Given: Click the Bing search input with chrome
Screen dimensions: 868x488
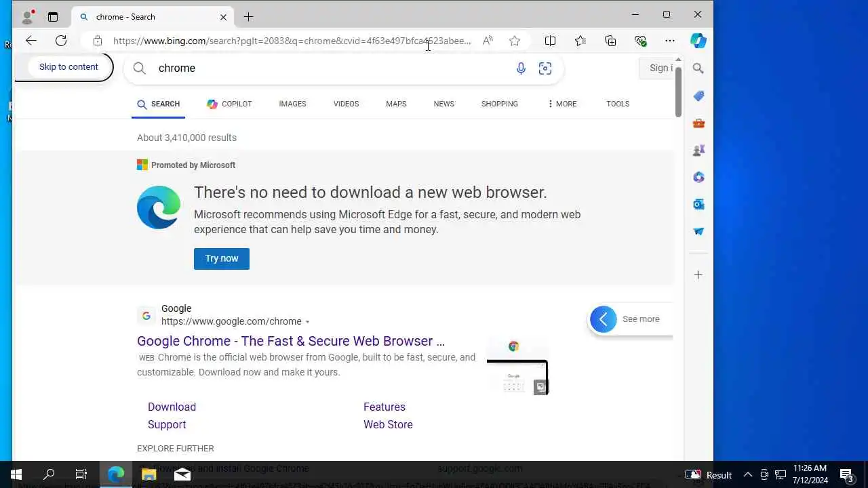Looking at the screenshot, I should [332, 68].
